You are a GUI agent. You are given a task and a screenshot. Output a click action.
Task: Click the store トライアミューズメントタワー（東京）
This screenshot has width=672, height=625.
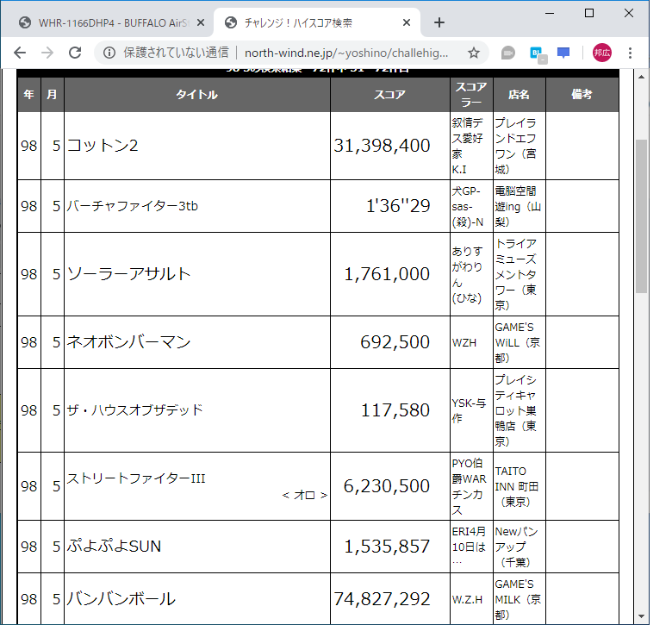515,274
